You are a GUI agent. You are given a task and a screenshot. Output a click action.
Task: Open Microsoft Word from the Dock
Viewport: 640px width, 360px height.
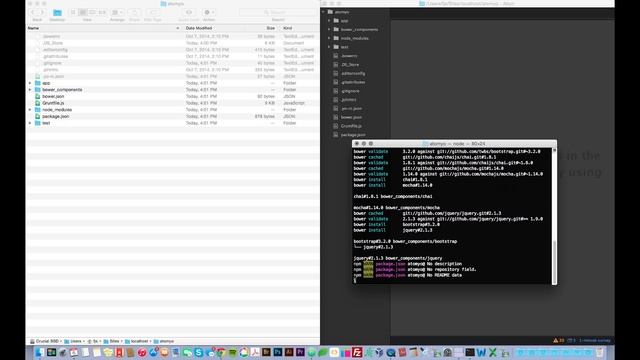(482, 353)
